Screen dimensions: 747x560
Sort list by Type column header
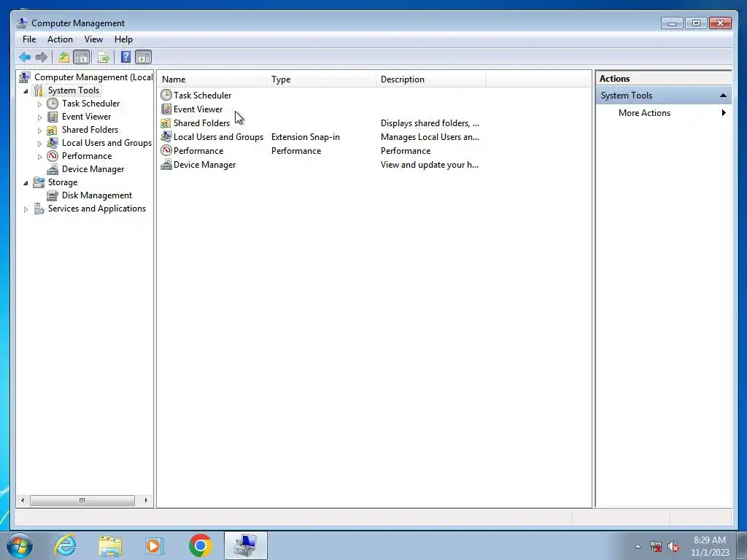pyautogui.click(x=322, y=79)
